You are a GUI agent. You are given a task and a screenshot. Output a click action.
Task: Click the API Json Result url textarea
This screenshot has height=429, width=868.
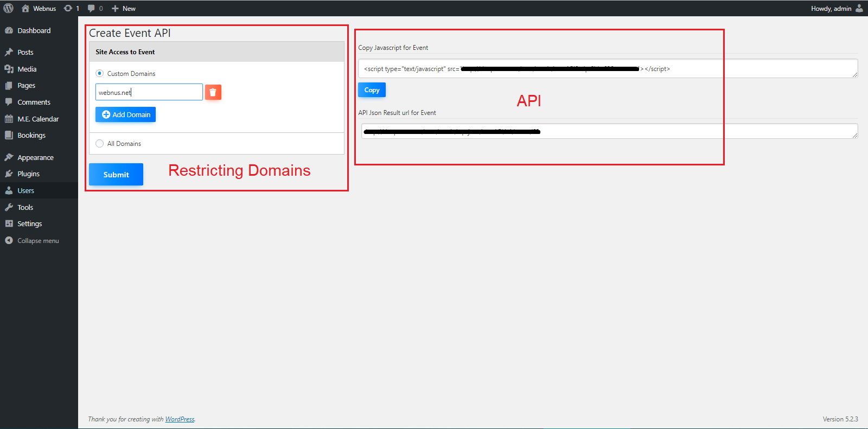610,131
